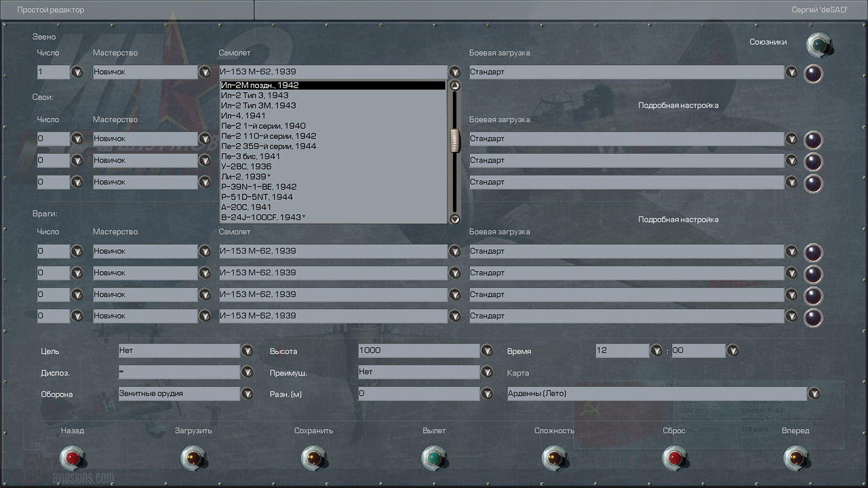Open Число dropdown arrow in first Свои row
868x488 pixels.
[x=77, y=139]
